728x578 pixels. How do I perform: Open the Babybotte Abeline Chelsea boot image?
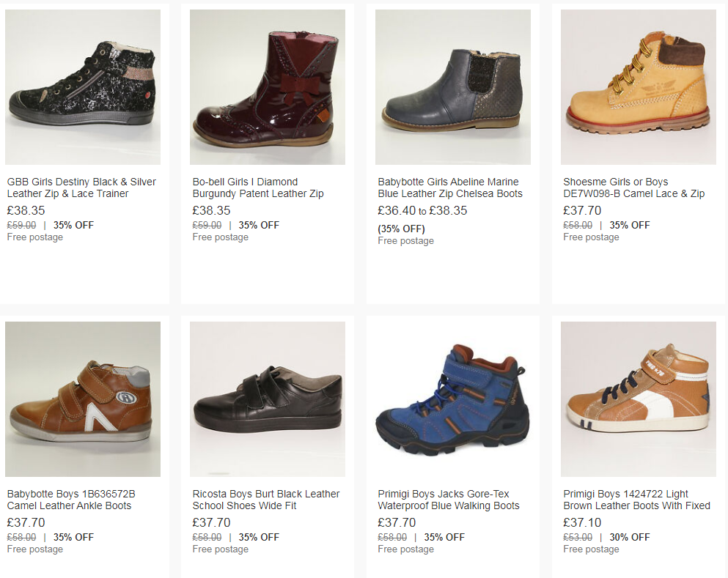452,87
